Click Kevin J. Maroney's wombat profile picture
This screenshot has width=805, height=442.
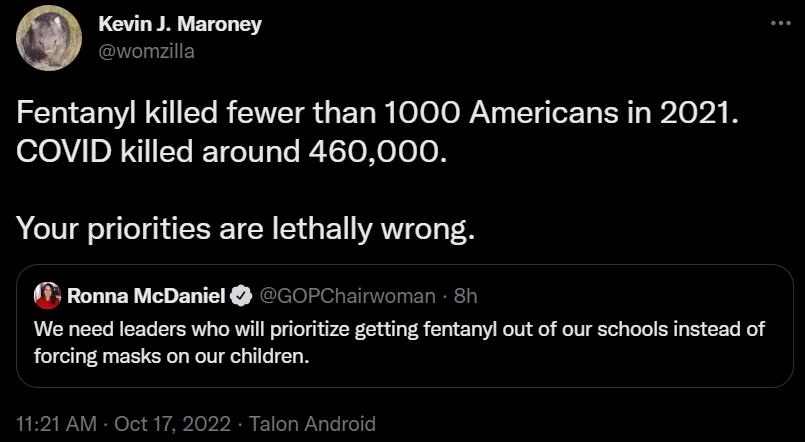(48, 38)
